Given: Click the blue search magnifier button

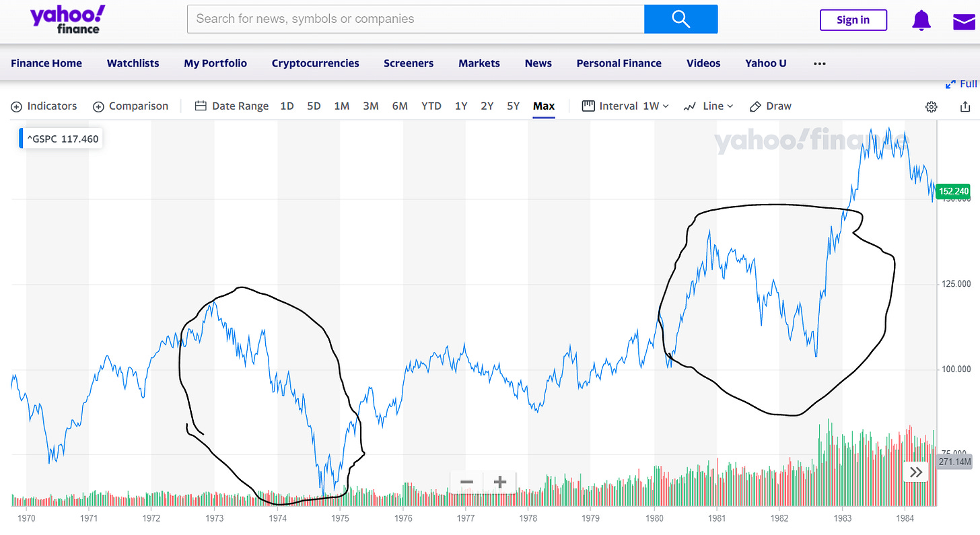Looking at the screenshot, I should (x=680, y=19).
